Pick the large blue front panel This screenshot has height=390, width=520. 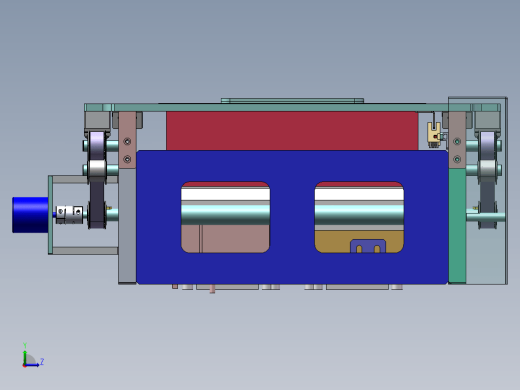[292, 217]
